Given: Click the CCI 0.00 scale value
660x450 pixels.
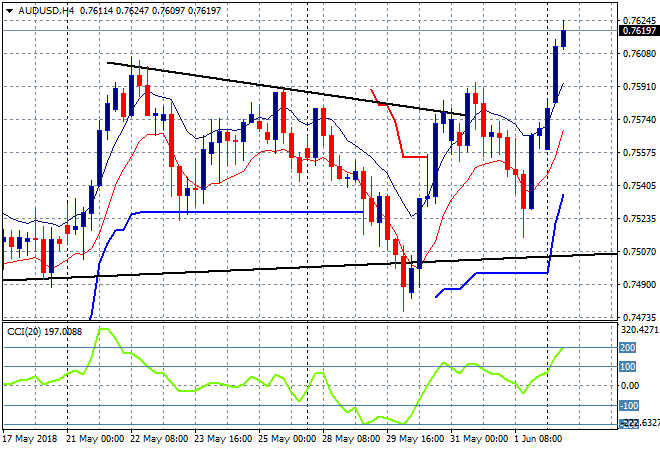Looking at the screenshot, I should (630, 386).
